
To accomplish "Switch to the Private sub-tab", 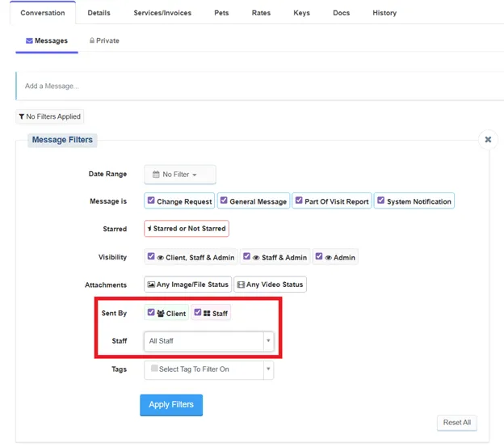I will coord(104,41).
